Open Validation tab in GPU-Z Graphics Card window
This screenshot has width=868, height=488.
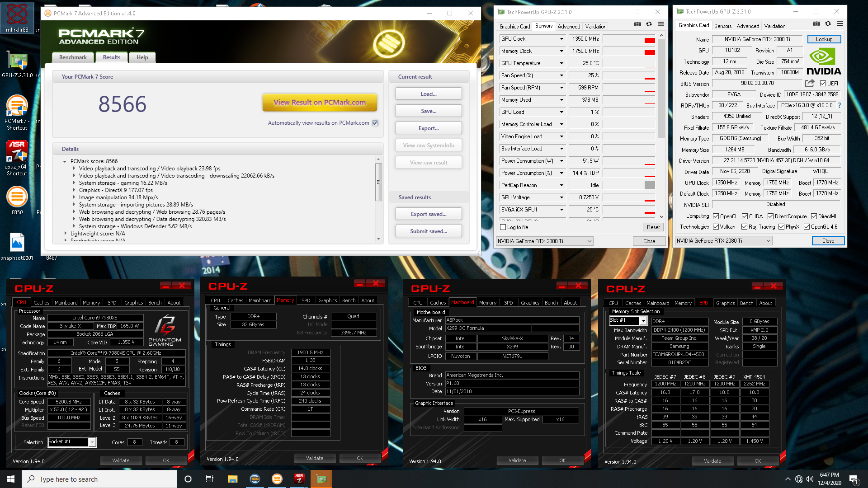[x=775, y=26]
